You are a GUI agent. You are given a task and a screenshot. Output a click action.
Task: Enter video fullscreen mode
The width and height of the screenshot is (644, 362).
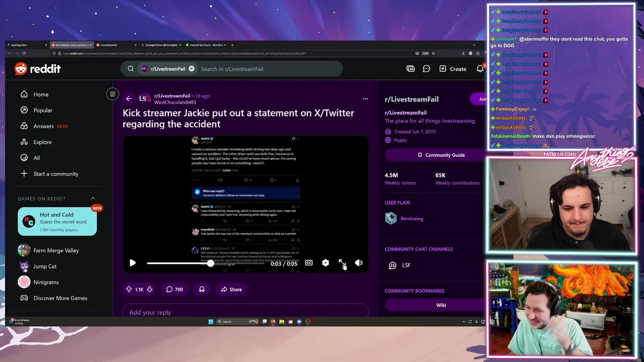pos(342,263)
